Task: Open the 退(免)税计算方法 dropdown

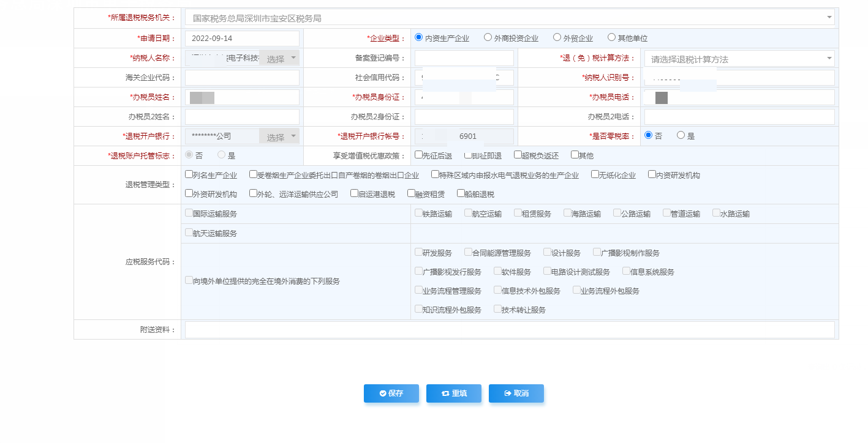Action: point(739,59)
